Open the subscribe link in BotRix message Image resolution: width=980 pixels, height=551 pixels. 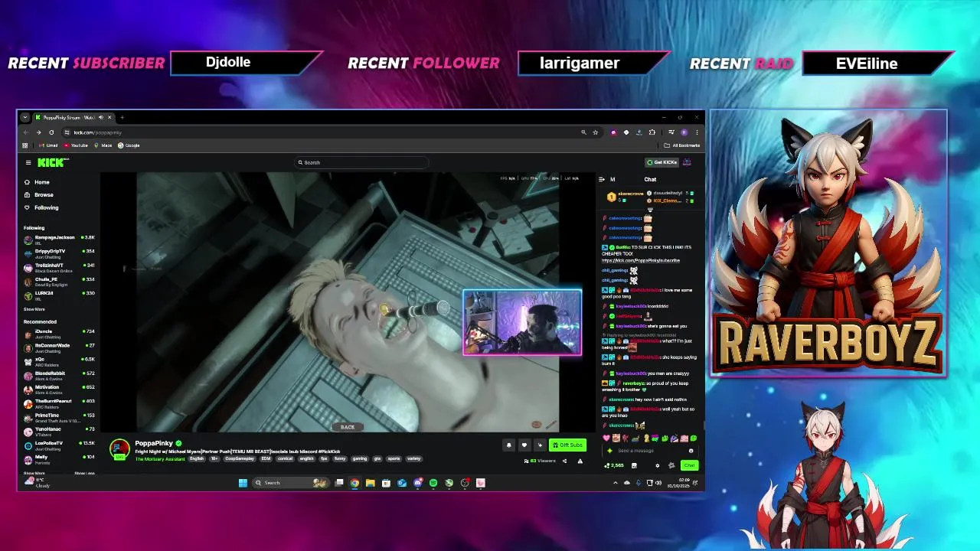pos(640,260)
